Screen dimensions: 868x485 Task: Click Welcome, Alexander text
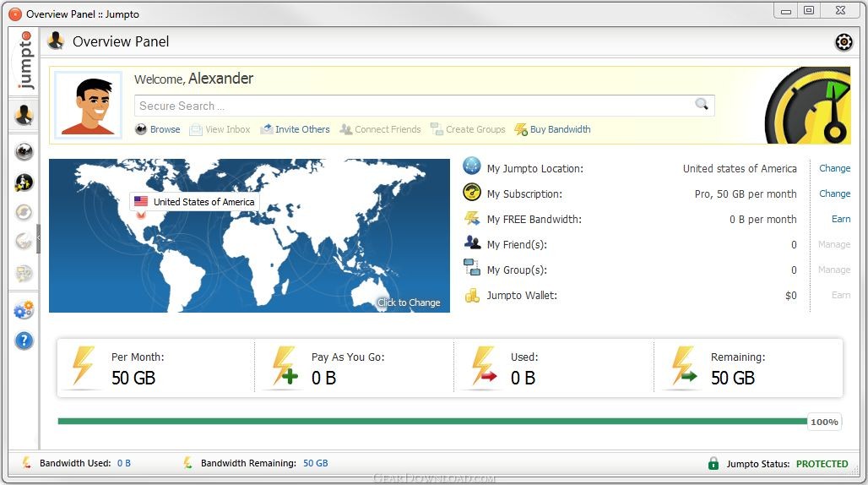coord(193,79)
